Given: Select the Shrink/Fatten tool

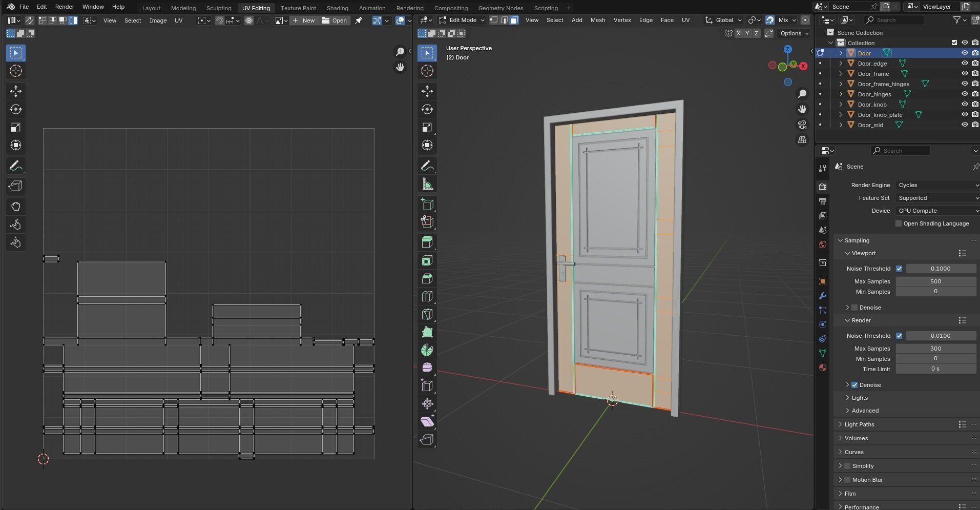Looking at the screenshot, I should coord(427,404).
